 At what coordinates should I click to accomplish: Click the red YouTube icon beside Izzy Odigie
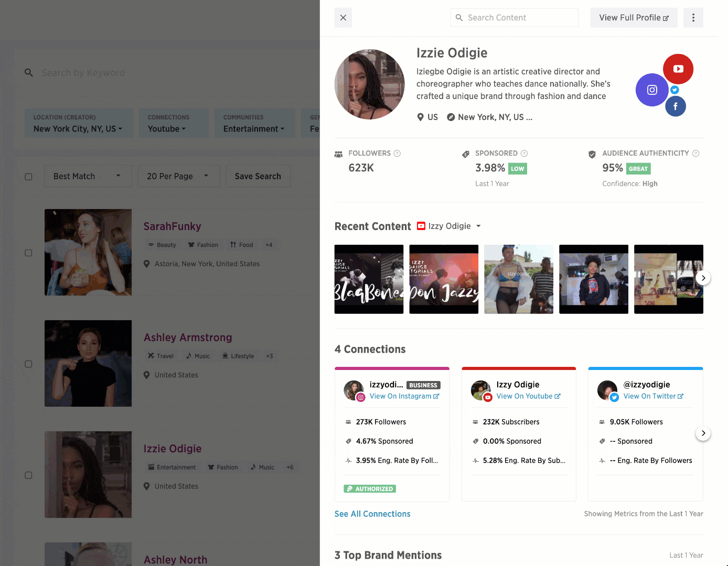click(x=421, y=226)
